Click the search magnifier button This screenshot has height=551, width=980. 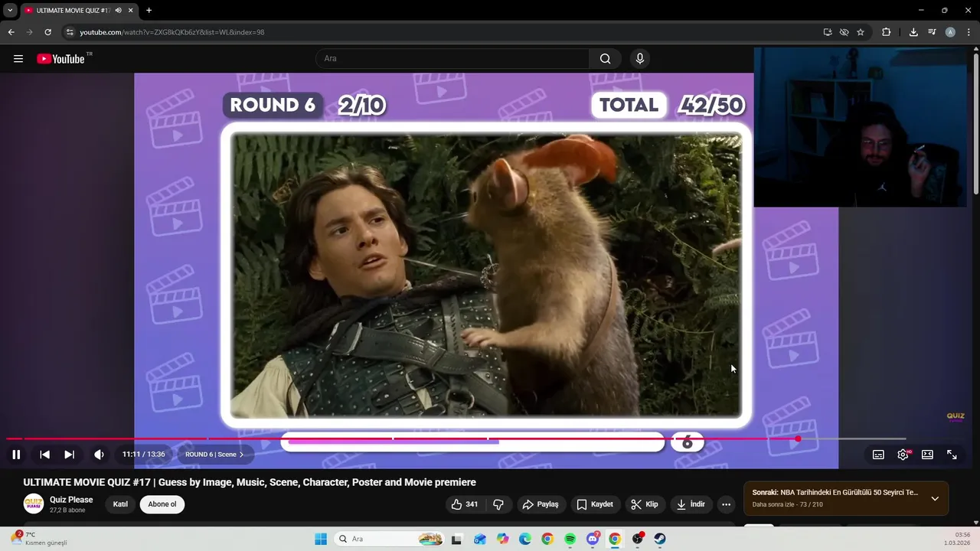coord(605,59)
